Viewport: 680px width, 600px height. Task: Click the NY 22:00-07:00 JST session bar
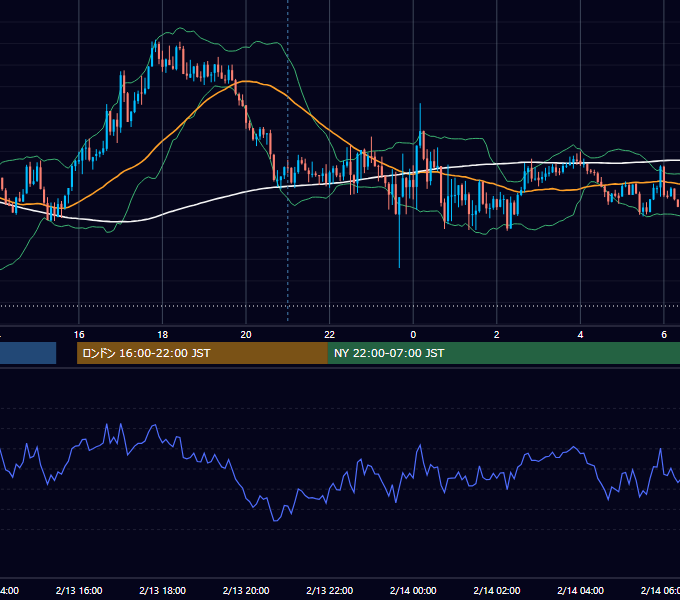point(503,353)
